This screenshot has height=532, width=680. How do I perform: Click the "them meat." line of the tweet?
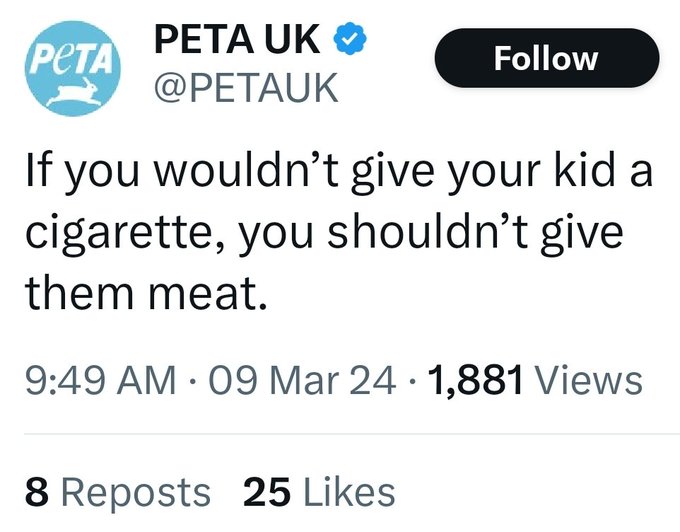(145, 292)
